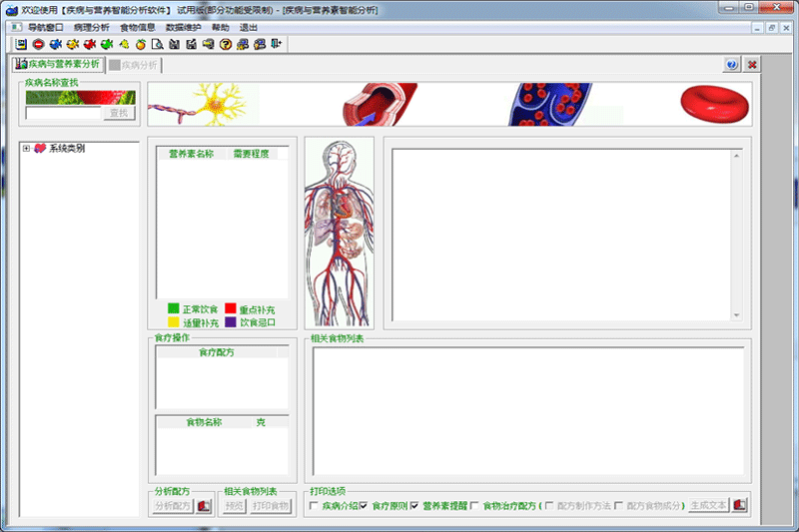Close the panel with the red X icon

[752, 65]
